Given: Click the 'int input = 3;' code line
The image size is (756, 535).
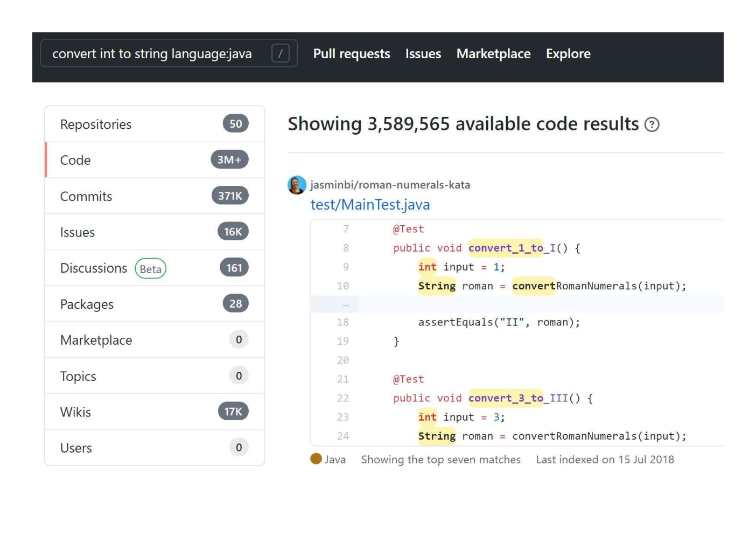Looking at the screenshot, I should click(461, 417).
